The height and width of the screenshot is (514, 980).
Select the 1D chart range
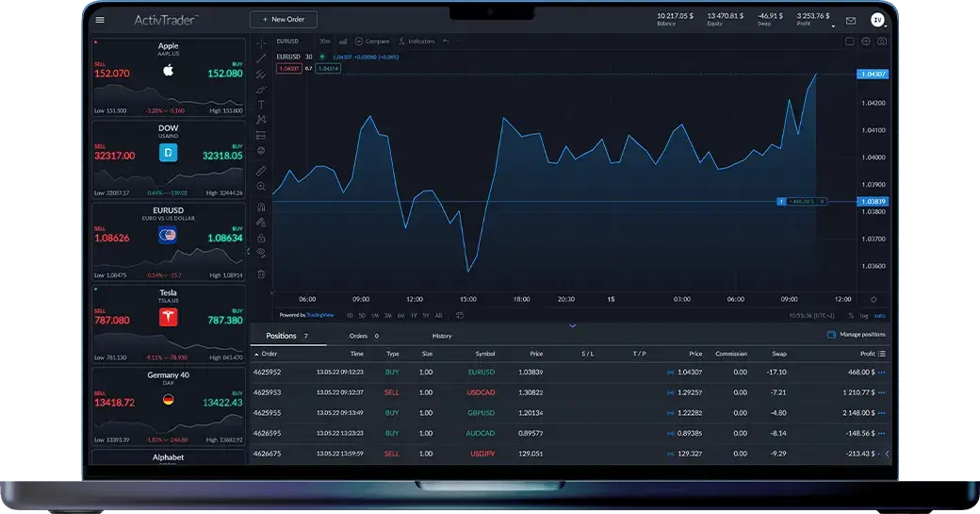tap(350, 316)
